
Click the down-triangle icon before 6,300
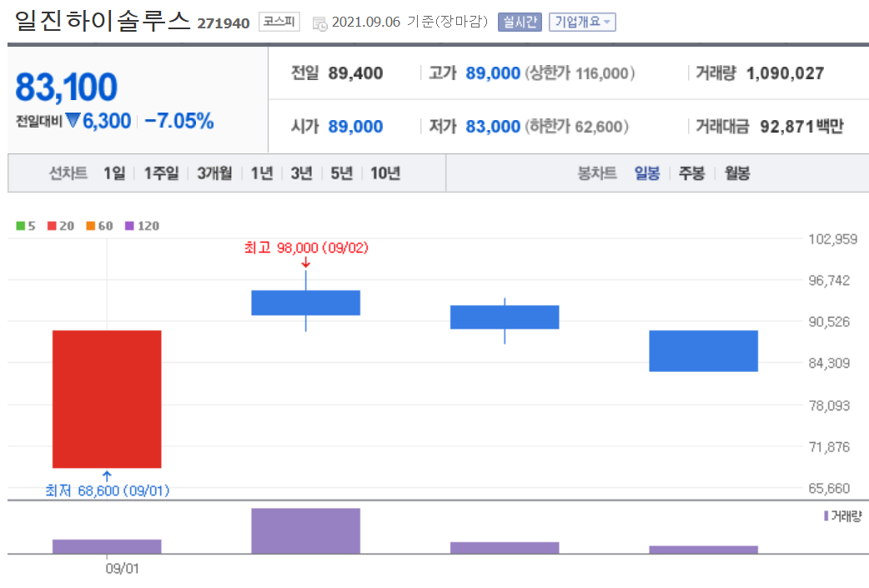click(x=73, y=120)
